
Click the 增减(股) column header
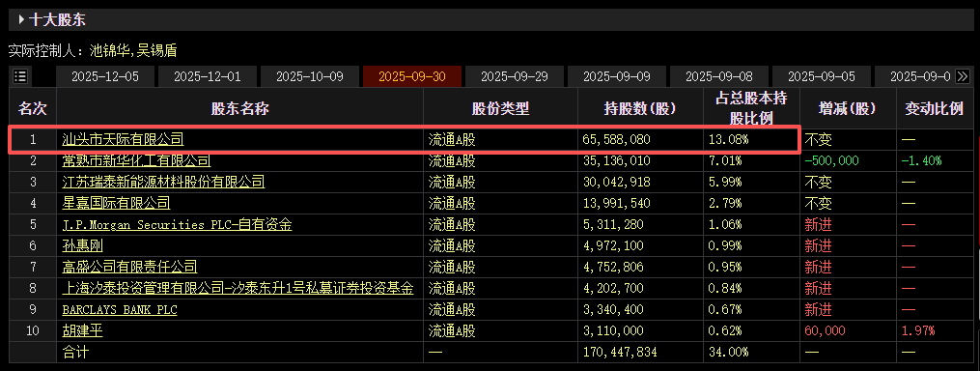click(848, 108)
